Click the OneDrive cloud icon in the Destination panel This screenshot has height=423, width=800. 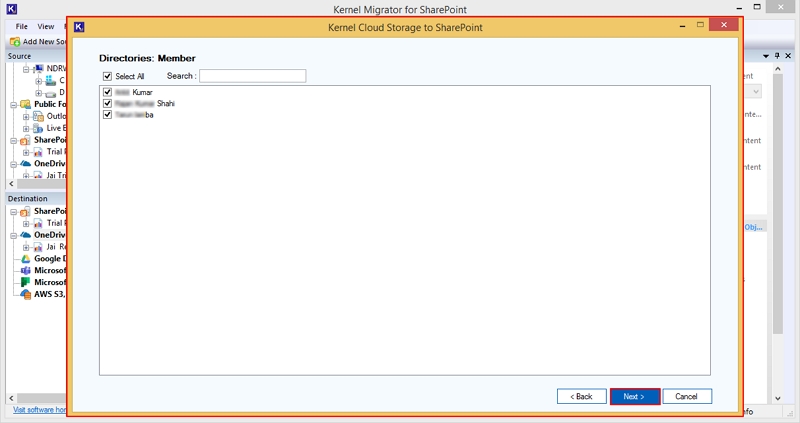pos(26,235)
